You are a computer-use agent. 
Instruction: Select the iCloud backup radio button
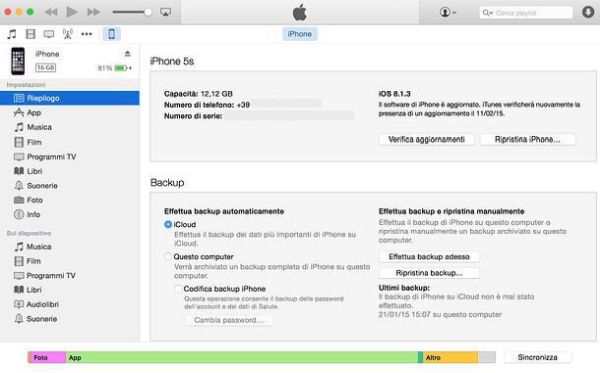click(x=168, y=224)
